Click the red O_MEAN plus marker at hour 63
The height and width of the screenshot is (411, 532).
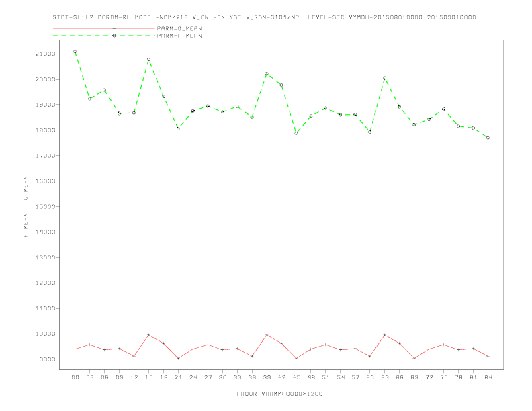tap(385, 335)
